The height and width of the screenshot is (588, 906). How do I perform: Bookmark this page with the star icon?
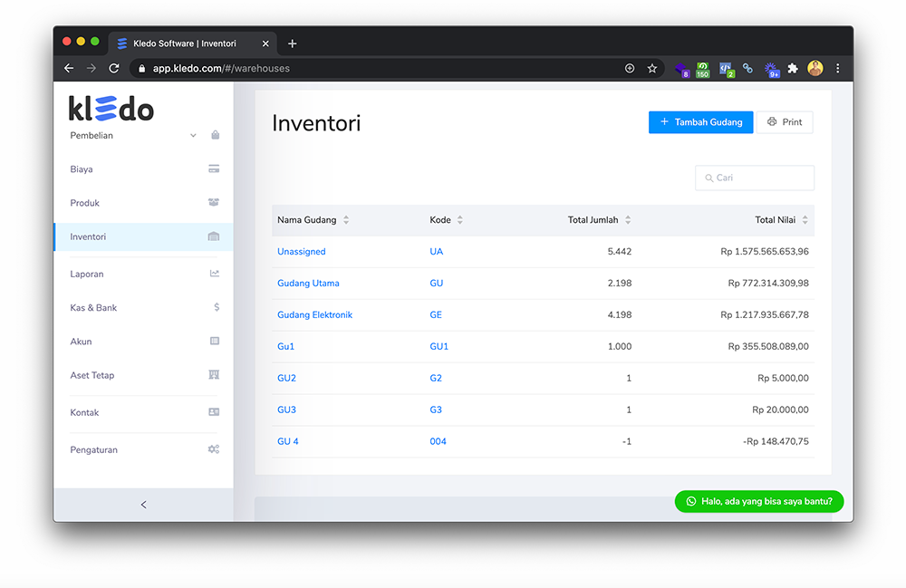click(652, 68)
